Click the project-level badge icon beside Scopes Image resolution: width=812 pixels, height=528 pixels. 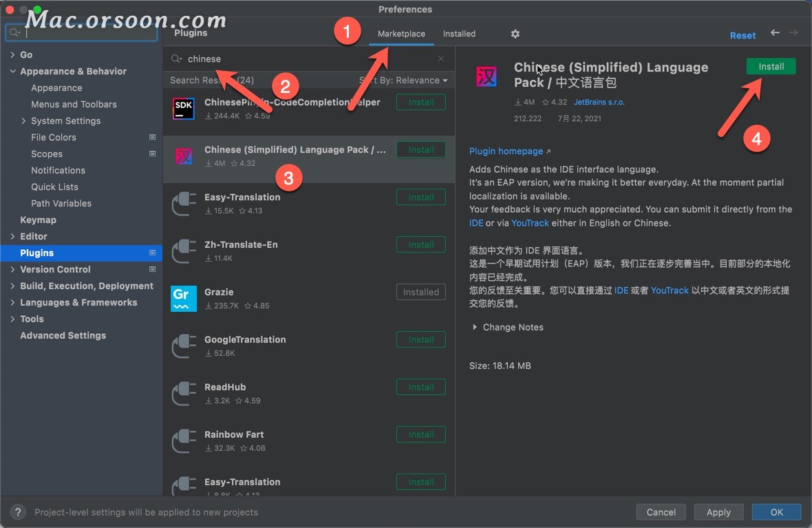152,154
